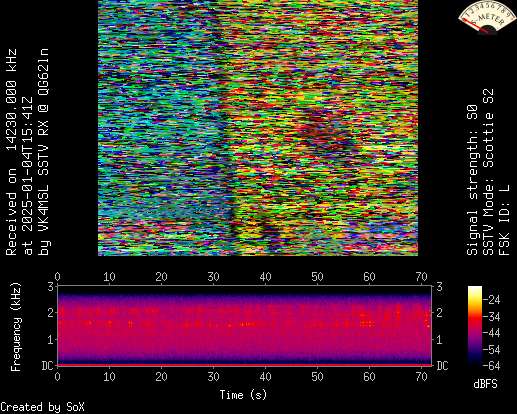Image resolution: width=517 pixels, height=414 pixels.
Task: Click the "FSK ID: L" text
Action: [504, 220]
